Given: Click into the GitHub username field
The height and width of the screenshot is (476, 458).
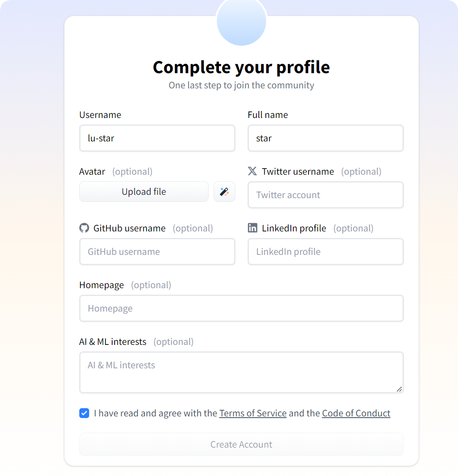Looking at the screenshot, I should [157, 252].
